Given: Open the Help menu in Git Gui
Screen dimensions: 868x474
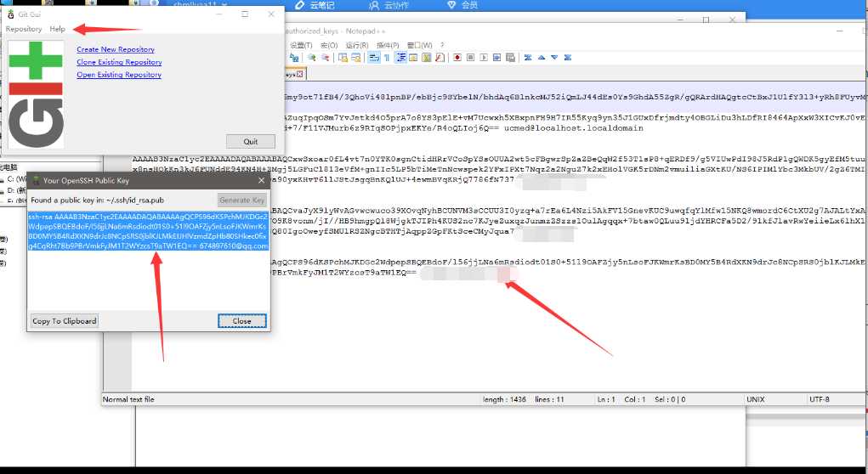Looking at the screenshot, I should [x=57, y=29].
